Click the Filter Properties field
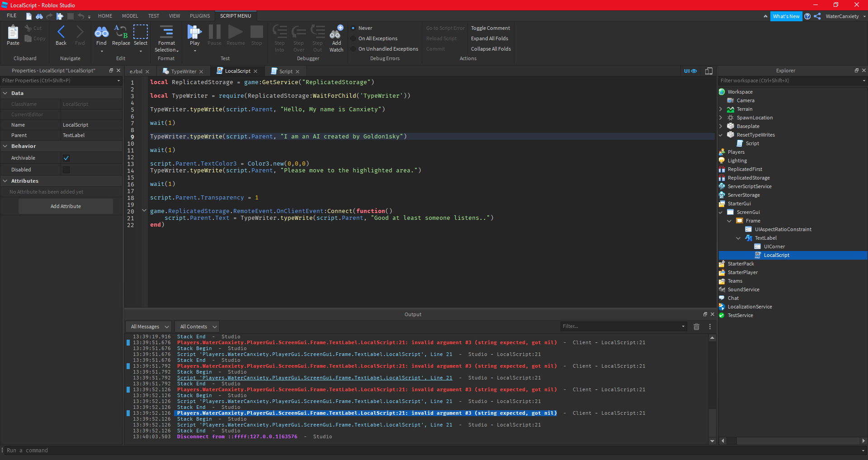The width and height of the screenshot is (868, 460). 61,81
